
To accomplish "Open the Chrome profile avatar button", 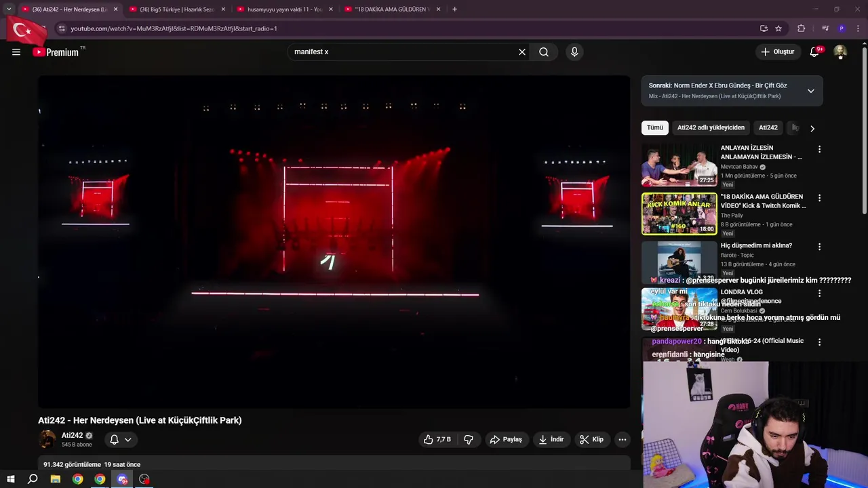I will [x=842, y=28].
